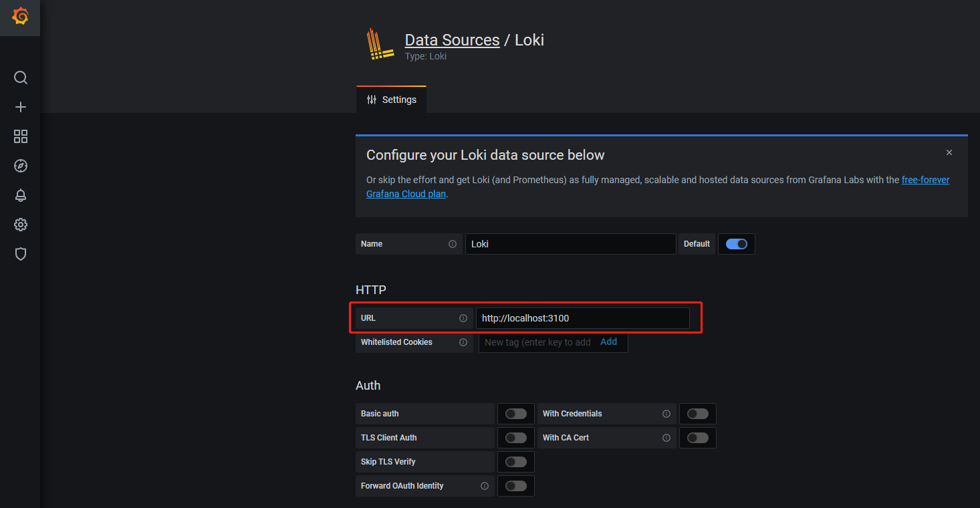Click the 'Configure your Loki data source below' heading
Viewport: 980px width, 508px height.
[x=485, y=155]
